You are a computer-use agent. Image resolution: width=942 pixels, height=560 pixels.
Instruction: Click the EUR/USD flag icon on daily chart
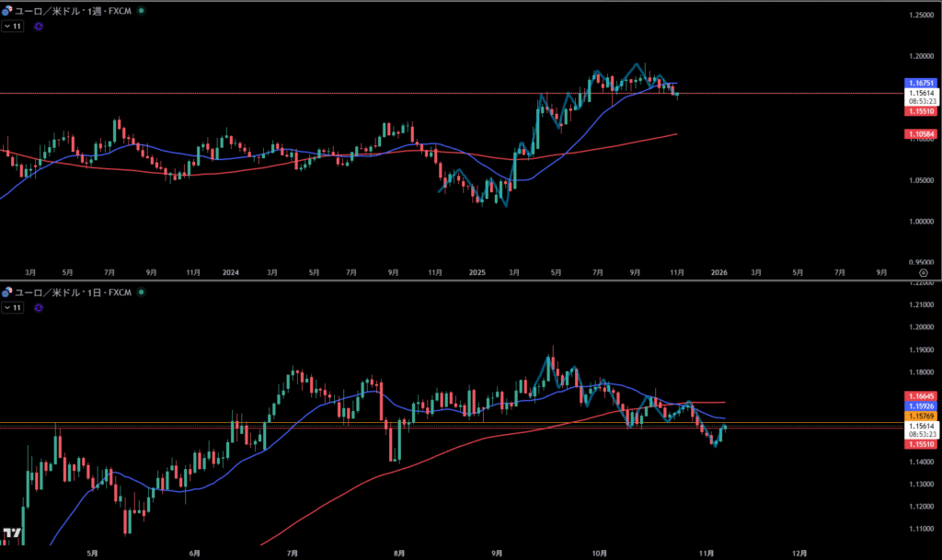point(8,292)
